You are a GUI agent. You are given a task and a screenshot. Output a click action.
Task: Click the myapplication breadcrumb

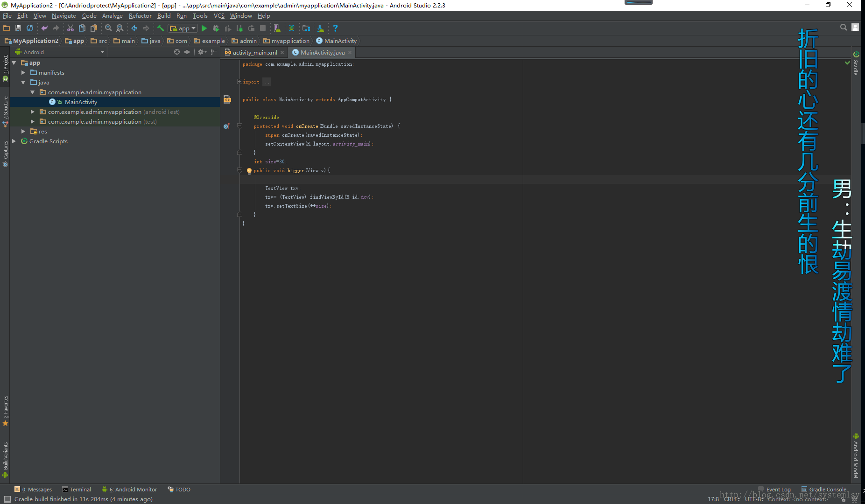[x=286, y=41]
